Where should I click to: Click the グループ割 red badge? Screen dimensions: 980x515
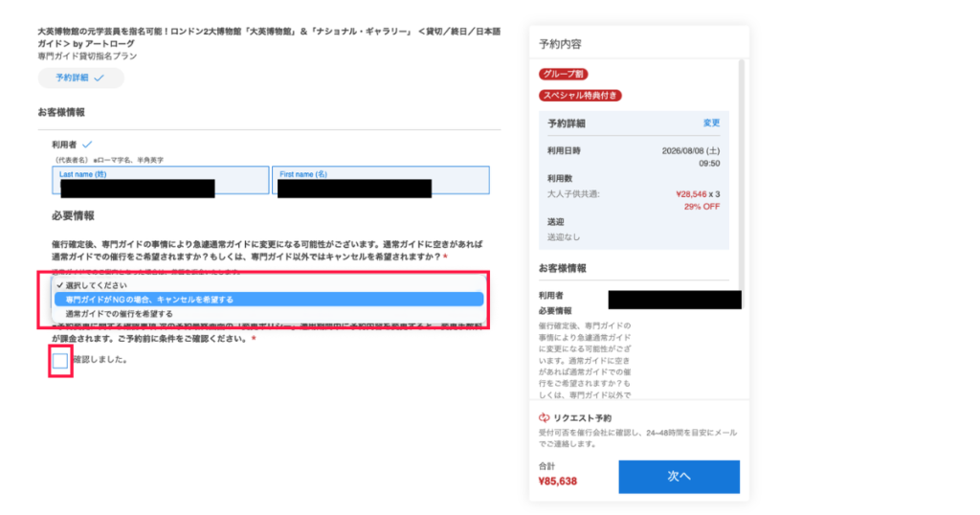(x=563, y=74)
